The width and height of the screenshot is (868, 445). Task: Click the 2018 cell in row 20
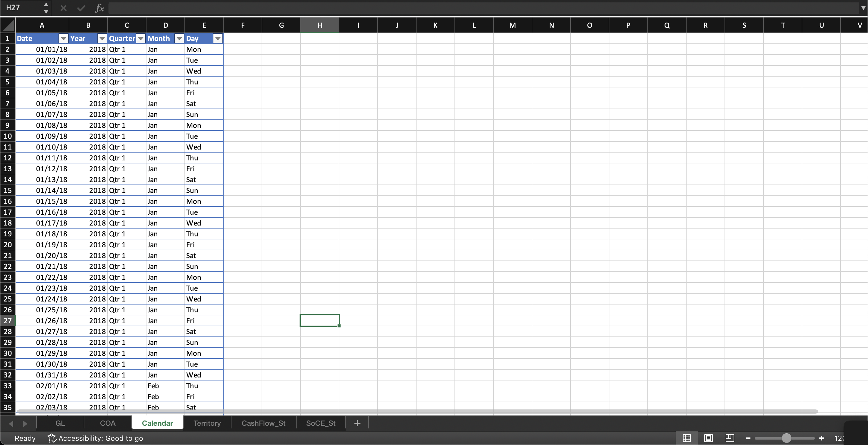click(x=88, y=245)
